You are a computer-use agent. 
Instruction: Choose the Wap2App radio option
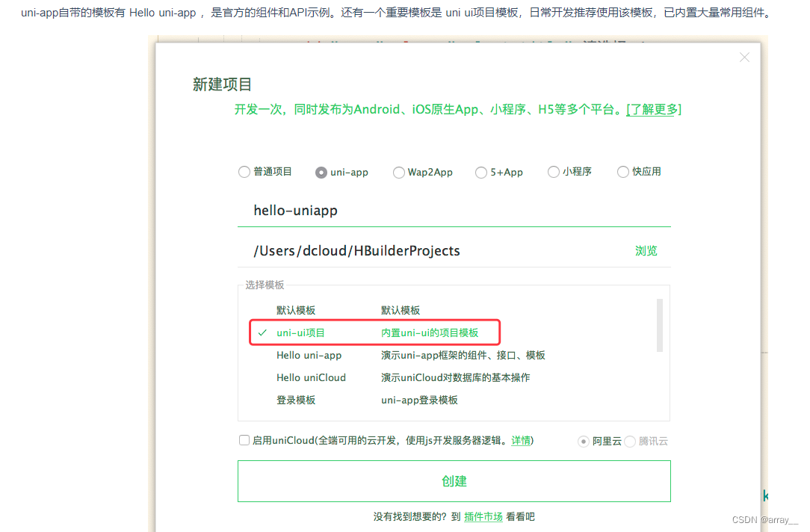(399, 173)
